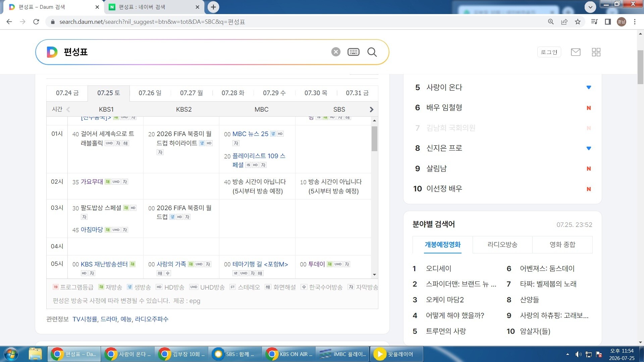Open KBS 재난방송센터 program link
Screen dimensions: 644x362
click(x=104, y=264)
